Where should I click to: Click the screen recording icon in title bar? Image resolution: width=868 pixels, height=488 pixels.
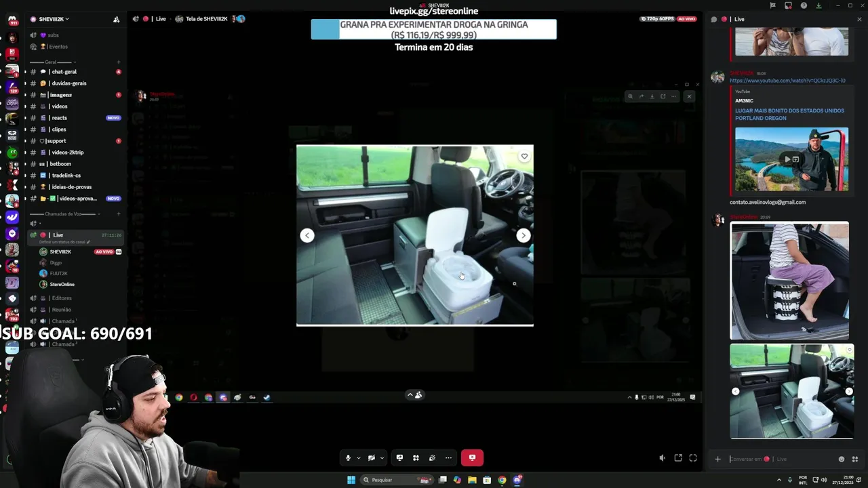tap(788, 5)
